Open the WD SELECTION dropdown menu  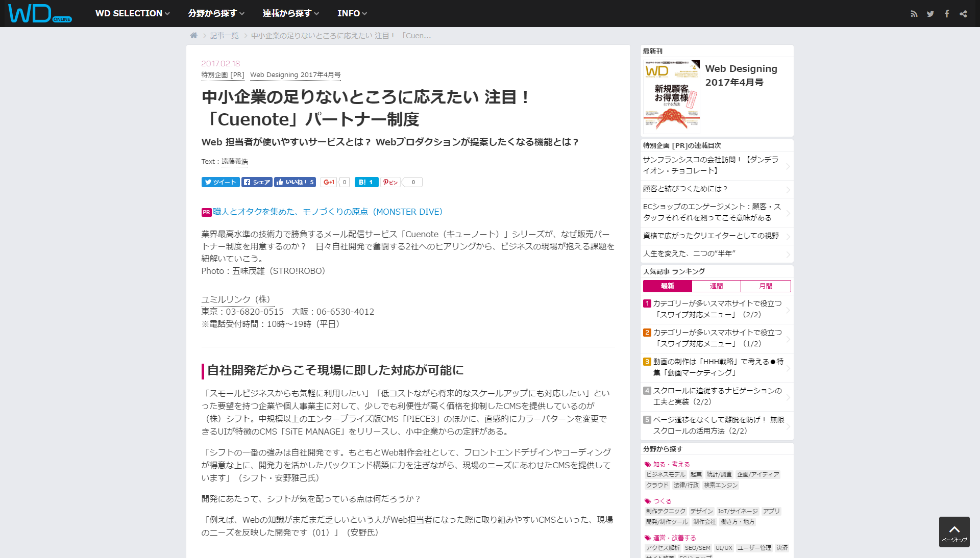coord(132,13)
